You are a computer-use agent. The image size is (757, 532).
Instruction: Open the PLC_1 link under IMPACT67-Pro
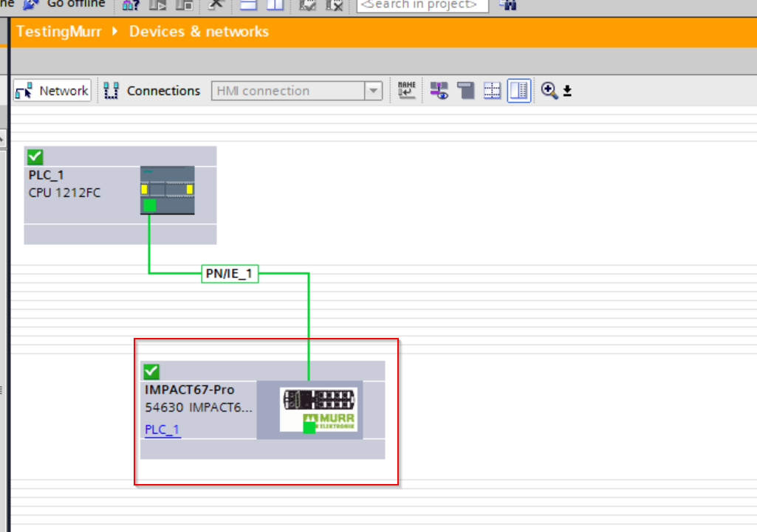tap(162, 429)
